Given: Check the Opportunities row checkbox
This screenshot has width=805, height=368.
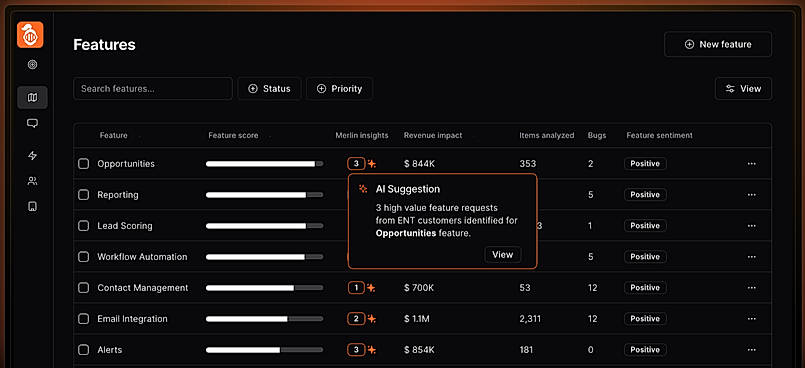Looking at the screenshot, I should (83, 164).
